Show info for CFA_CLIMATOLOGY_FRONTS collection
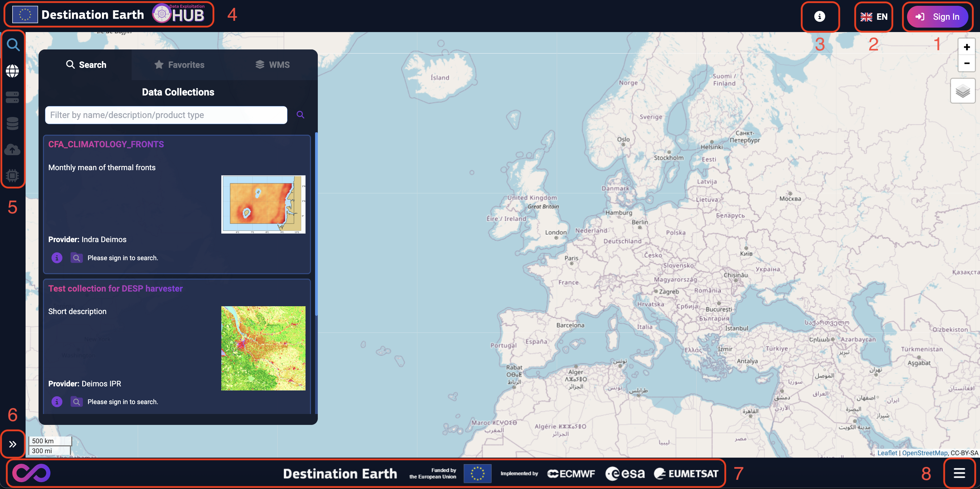980x489 pixels. (57, 258)
